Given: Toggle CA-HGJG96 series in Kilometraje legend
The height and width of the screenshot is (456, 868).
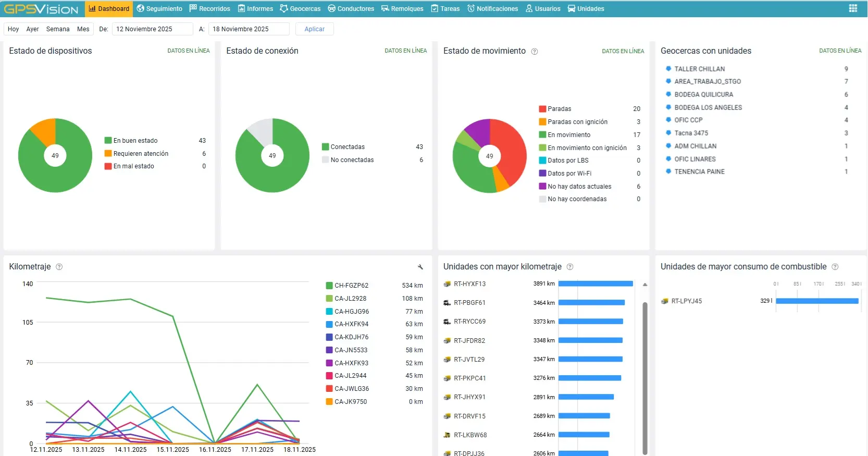Looking at the screenshot, I should tap(351, 312).
